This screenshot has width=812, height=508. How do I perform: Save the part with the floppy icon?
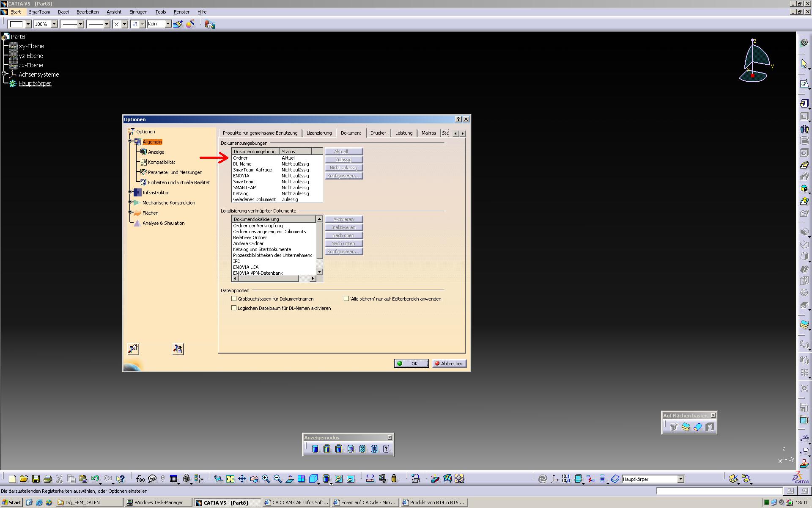pos(36,479)
